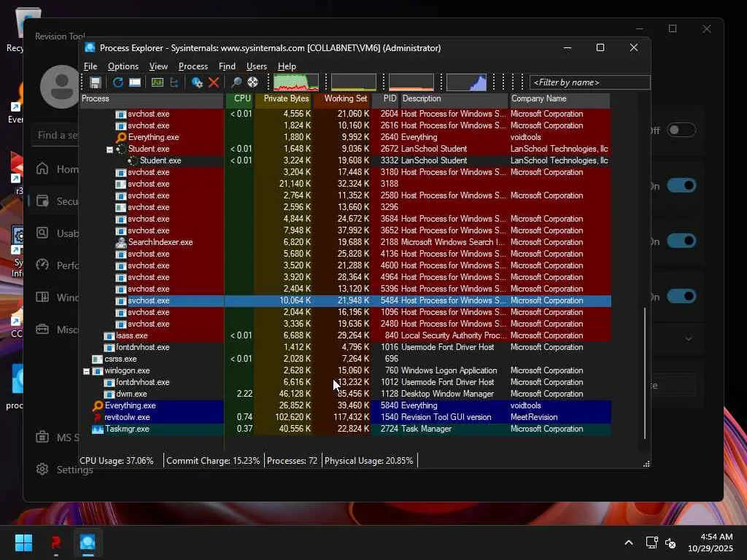Viewport: 747px width, 560px height.
Task: Sort by Private Bytes column header
Action: point(283,99)
